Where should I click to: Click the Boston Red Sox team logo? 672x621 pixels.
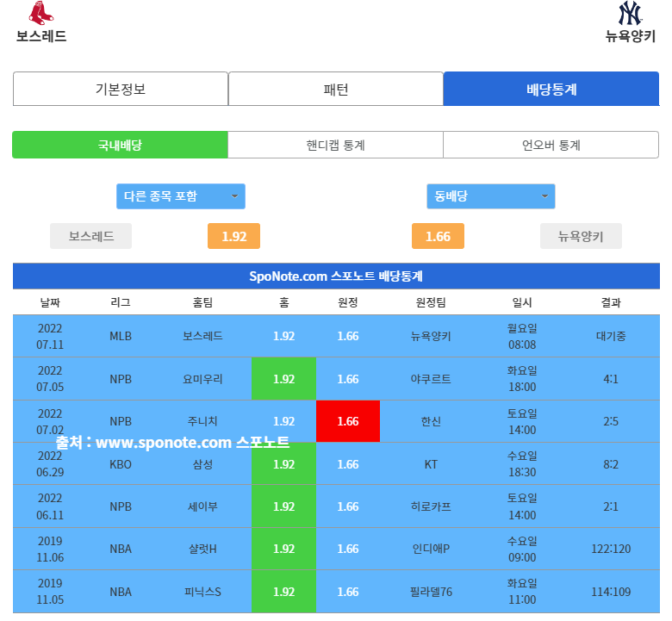point(40,13)
